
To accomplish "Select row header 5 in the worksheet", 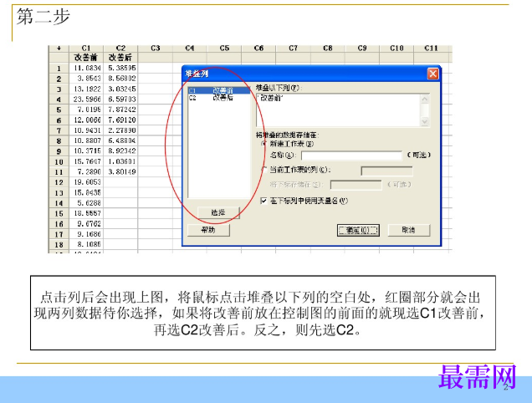I will [x=59, y=110].
